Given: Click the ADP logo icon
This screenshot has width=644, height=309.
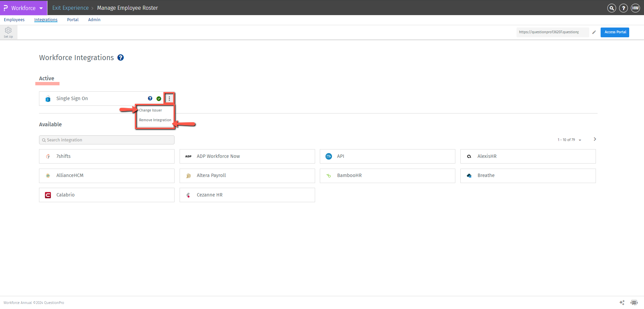Looking at the screenshot, I should coord(188,157).
